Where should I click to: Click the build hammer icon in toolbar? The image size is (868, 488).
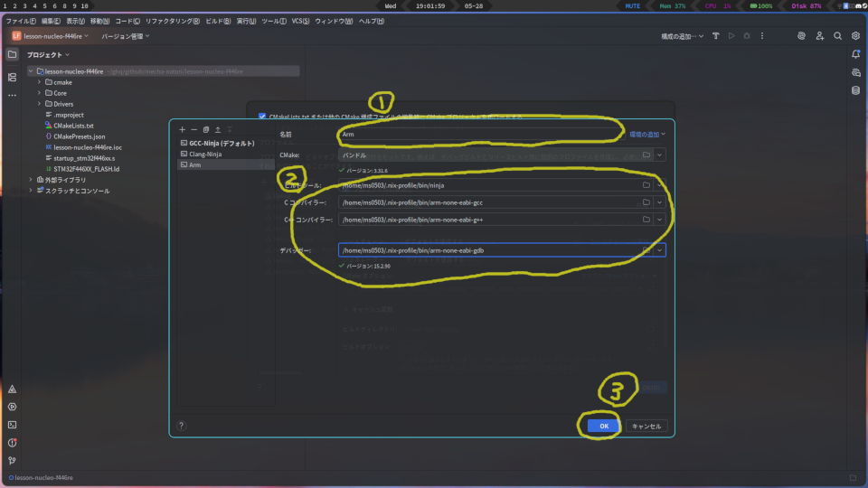pyautogui.click(x=715, y=36)
